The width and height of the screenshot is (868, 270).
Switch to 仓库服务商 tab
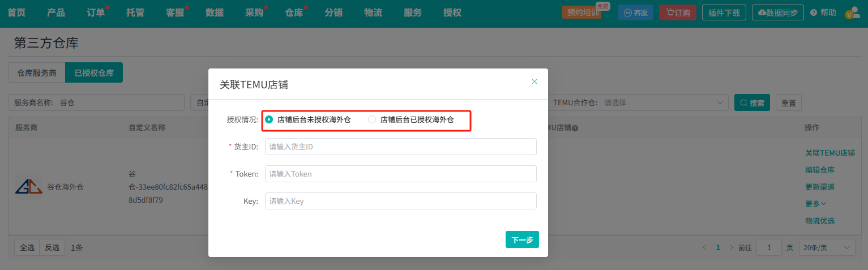click(37, 72)
